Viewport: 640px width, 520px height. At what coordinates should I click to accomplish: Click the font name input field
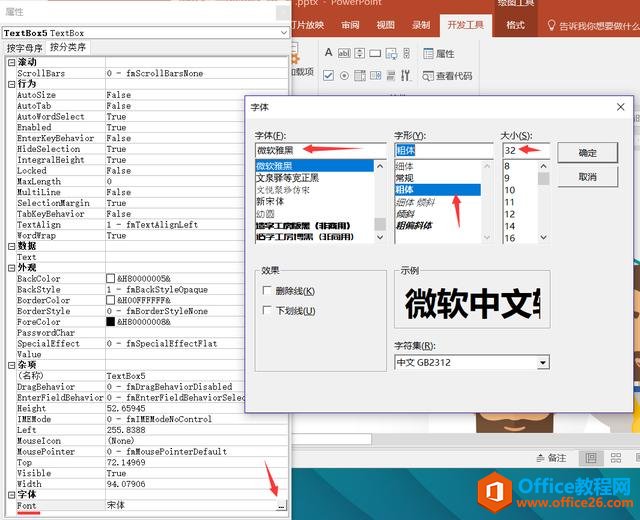pos(320,150)
